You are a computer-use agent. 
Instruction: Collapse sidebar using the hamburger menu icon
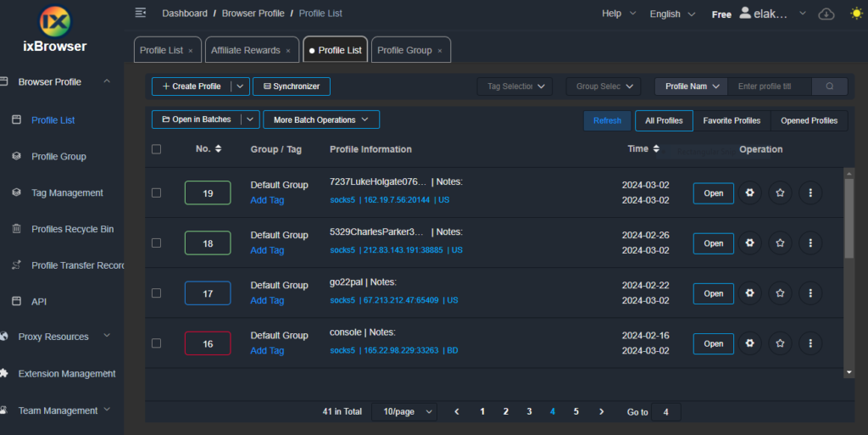pos(141,13)
